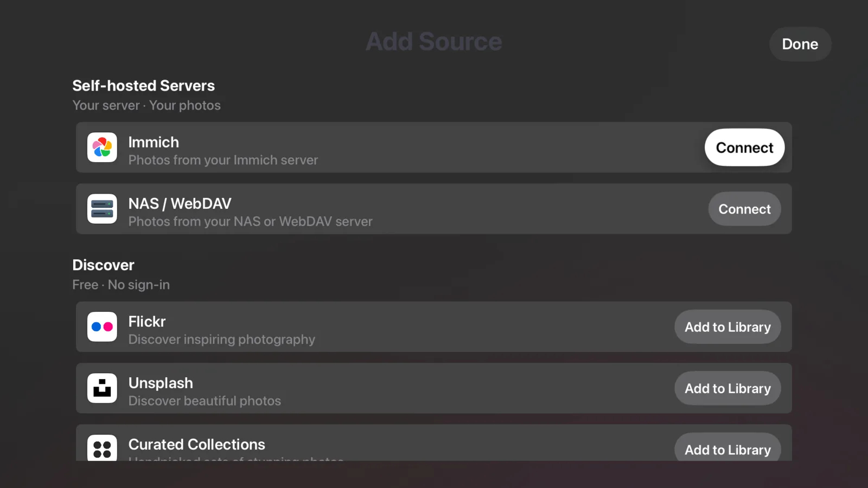Click 'Discover inspiring photography' description
The width and height of the screenshot is (868, 488).
pyautogui.click(x=221, y=339)
